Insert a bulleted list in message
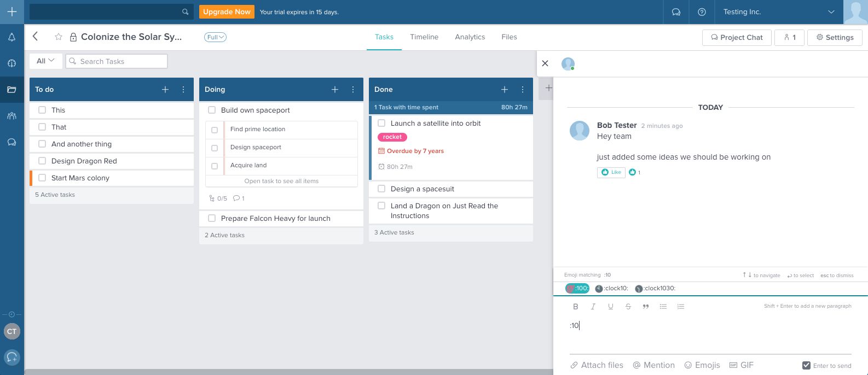Image resolution: width=868 pixels, height=375 pixels. point(663,307)
